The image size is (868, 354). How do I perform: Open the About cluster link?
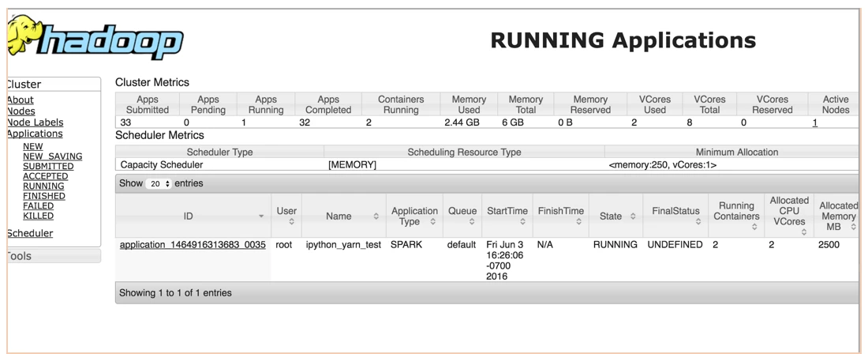pyautogui.click(x=20, y=100)
